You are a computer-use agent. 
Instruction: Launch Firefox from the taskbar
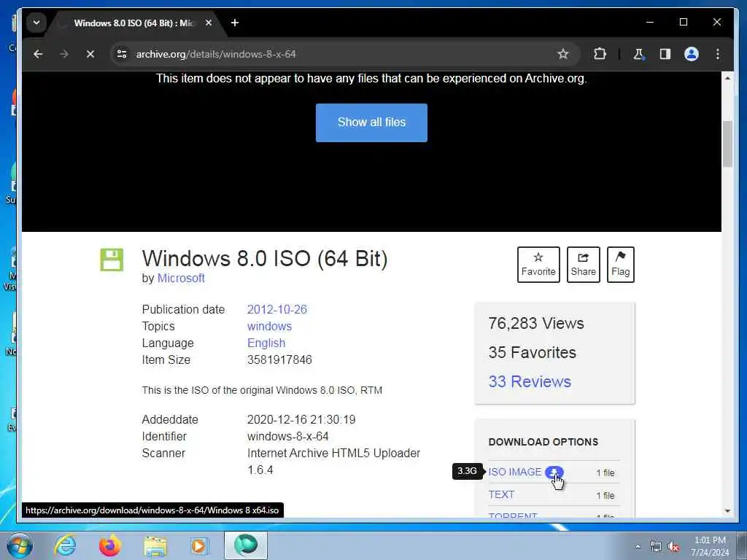pyautogui.click(x=110, y=545)
